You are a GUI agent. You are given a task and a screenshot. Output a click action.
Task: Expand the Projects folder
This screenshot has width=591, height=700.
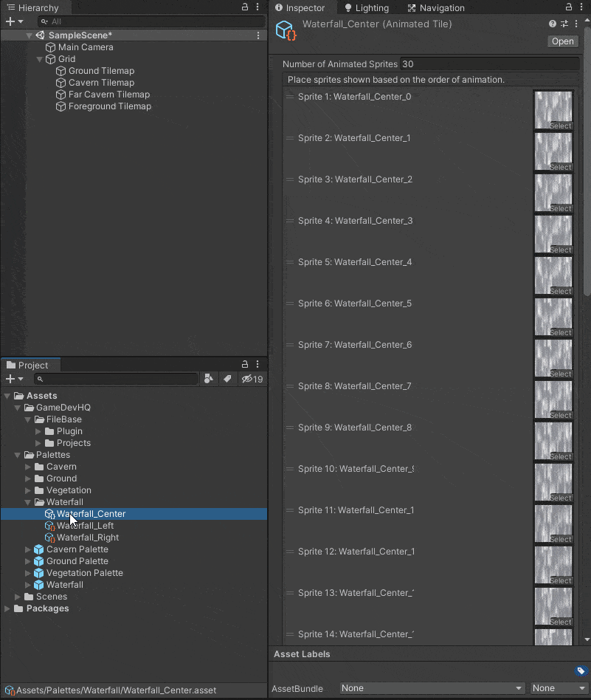(x=38, y=443)
